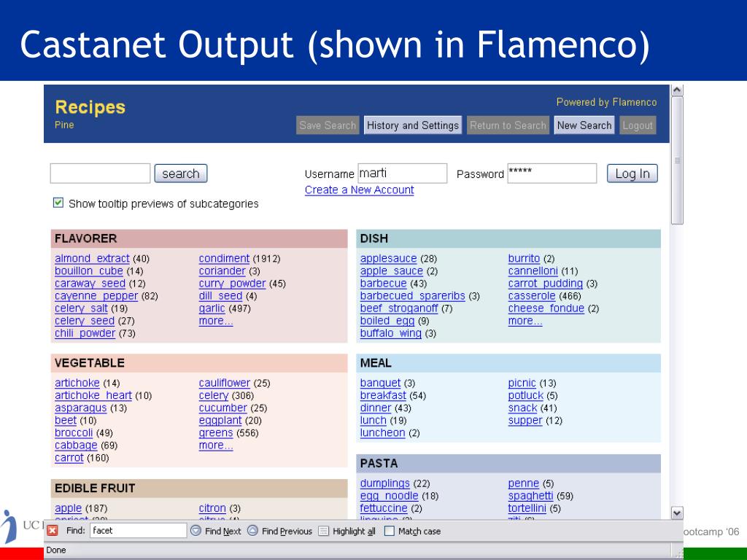Select the luncheon link
The image size is (747, 560).
(x=382, y=433)
